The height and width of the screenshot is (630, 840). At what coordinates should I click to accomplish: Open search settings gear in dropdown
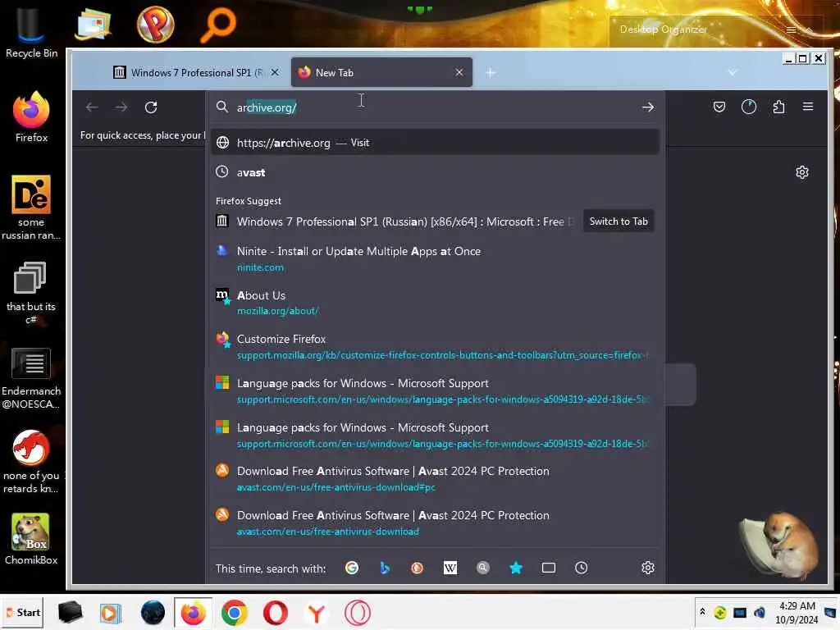click(x=648, y=568)
